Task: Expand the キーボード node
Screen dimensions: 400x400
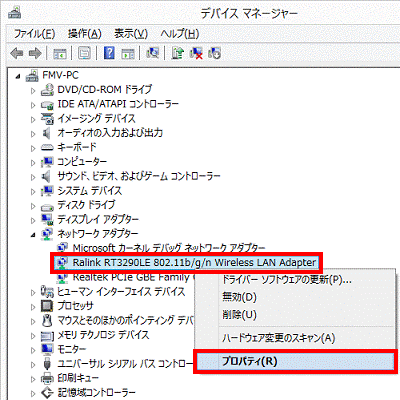Action: (33, 148)
